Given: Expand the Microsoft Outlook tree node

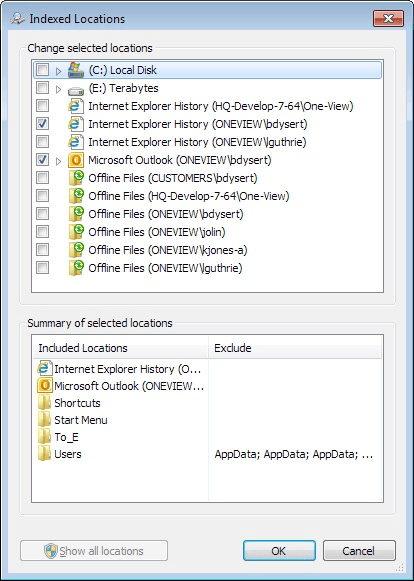Looking at the screenshot, I should click(58, 161).
